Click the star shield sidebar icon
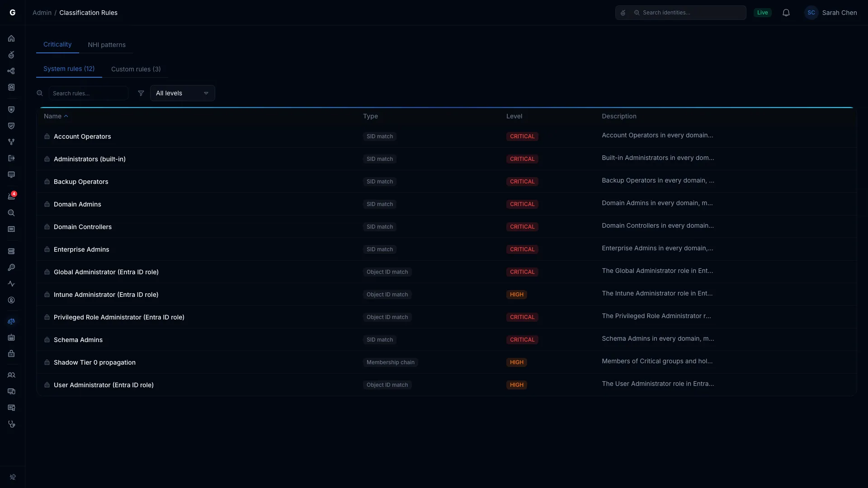 click(x=11, y=109)
